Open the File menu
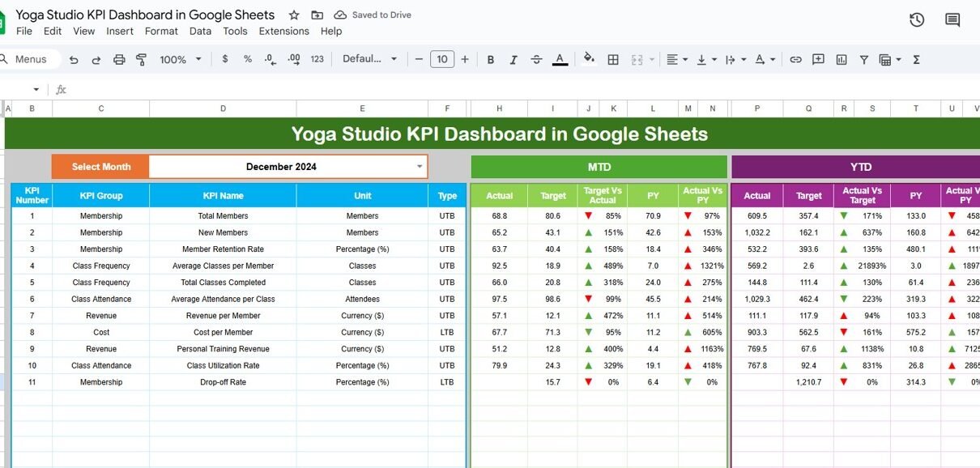This screenshot has height=468, width=980. (x=24, y=31)
